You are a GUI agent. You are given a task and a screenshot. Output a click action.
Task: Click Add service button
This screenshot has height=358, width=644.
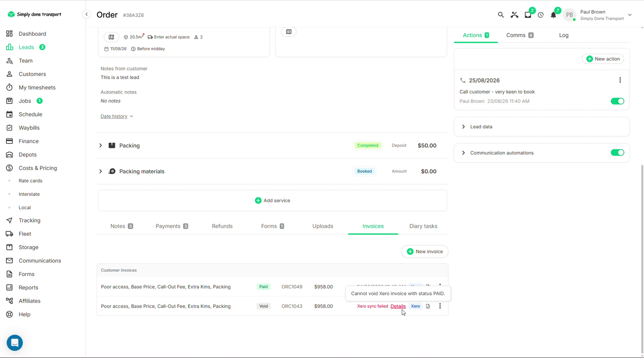272,201
